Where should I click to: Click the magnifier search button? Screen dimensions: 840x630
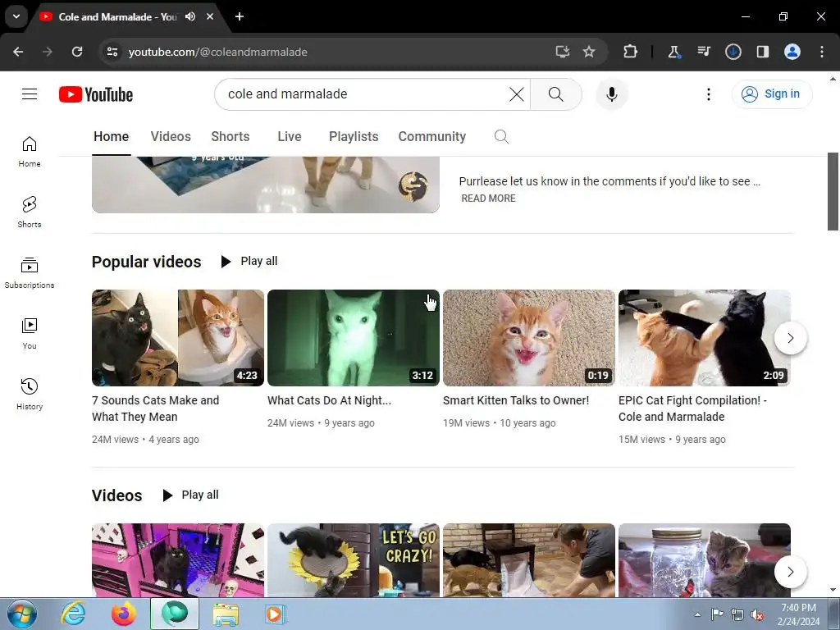click(x=556, y=94)
